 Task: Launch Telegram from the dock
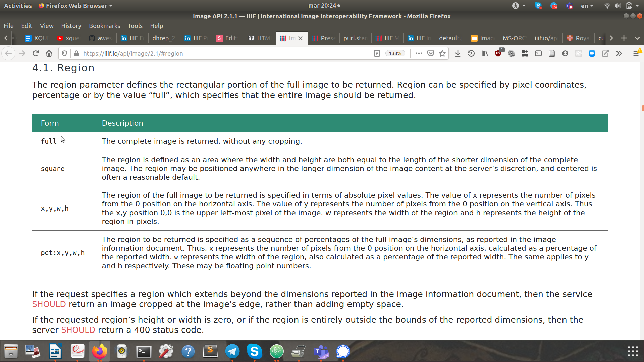point(232,351)
